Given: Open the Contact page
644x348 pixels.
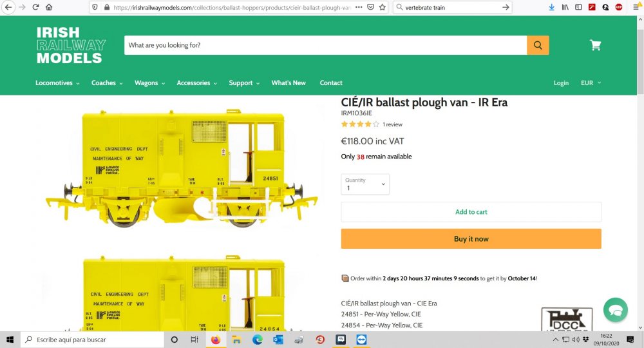Looking at the screenshot, I should 331,83.
